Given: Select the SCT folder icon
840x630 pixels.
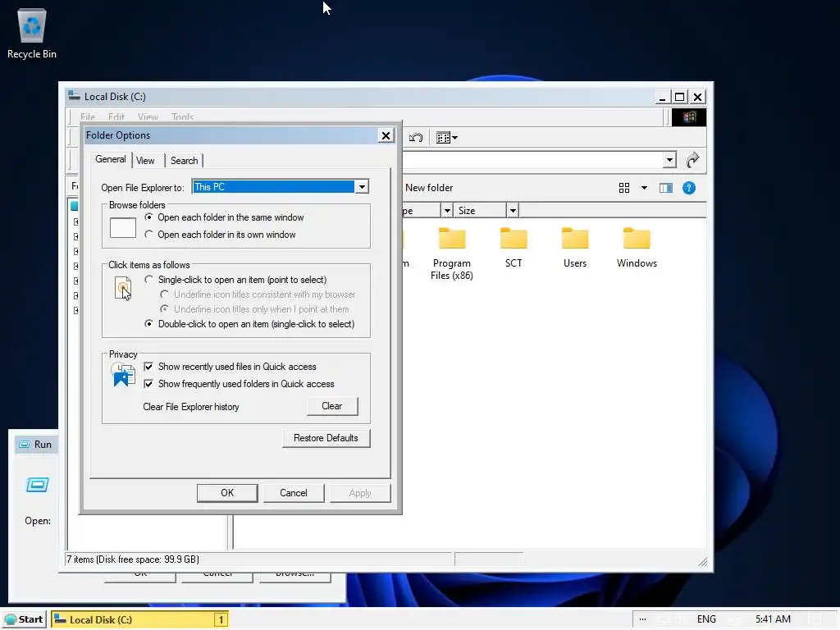Looking at the screenshot, I should click(514, 248).
